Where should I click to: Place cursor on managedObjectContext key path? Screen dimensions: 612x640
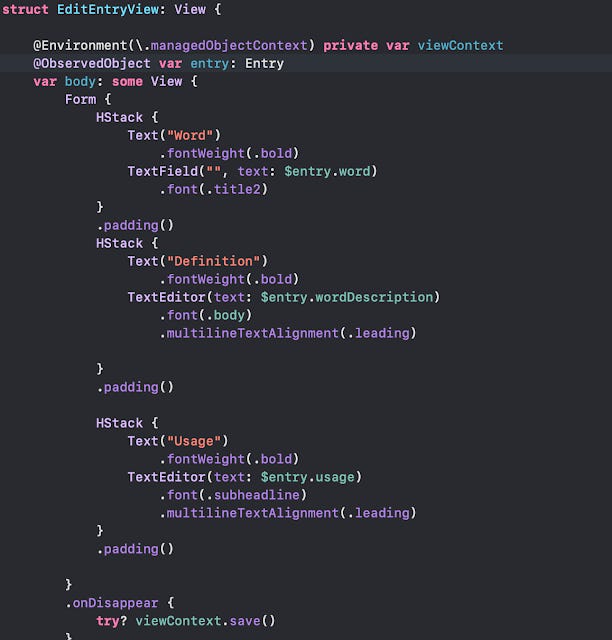pyautogui.click(x=229, y=45)
